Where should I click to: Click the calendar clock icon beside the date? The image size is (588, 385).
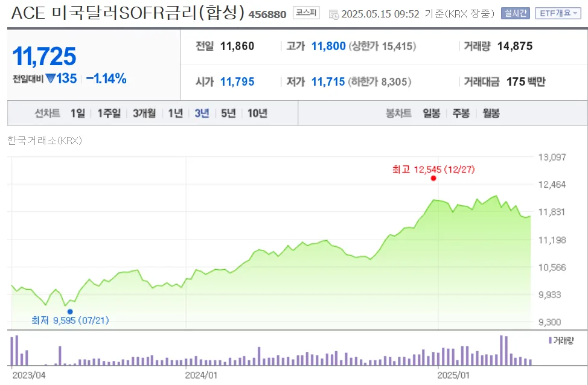pos(334,14)
